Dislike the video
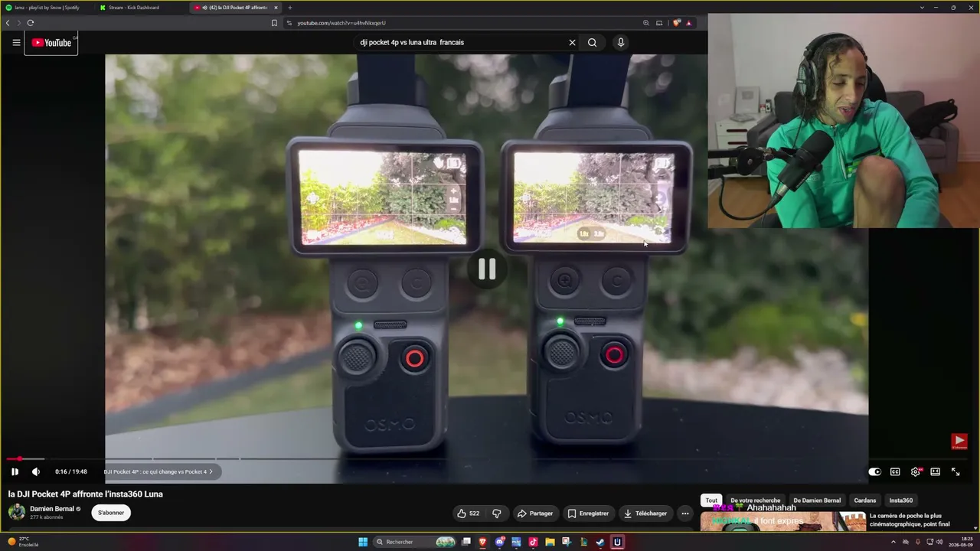 (x=496, y=514)
